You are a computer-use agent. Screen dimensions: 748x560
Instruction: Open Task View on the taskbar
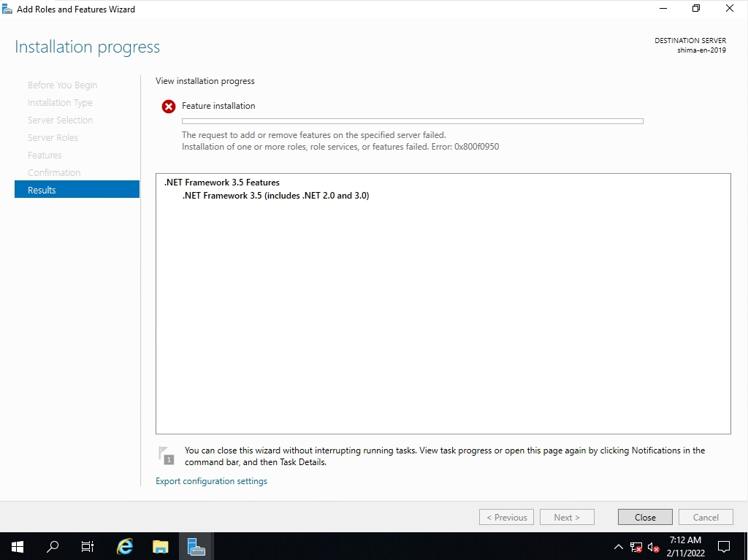pyautogui.click(x=88, y=546)
